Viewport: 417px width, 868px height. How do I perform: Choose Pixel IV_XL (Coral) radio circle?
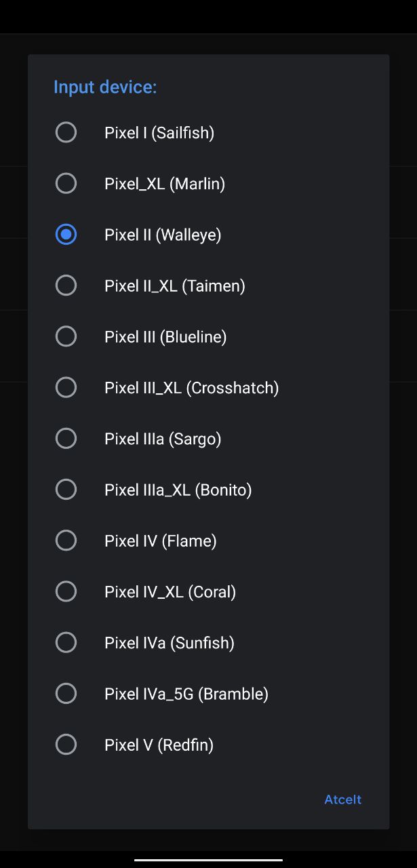click(66, 591)
